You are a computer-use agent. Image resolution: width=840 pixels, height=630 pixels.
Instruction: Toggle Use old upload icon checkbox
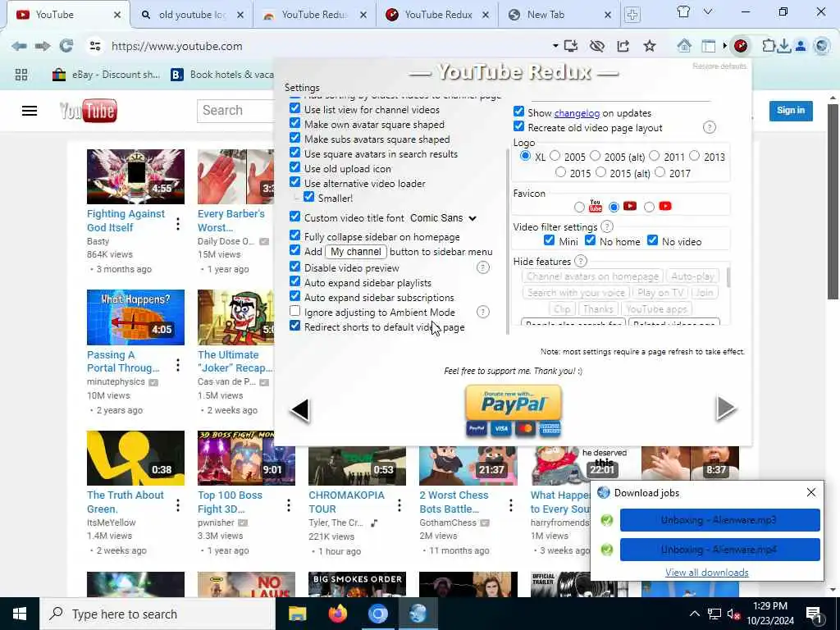click(294, 167)
